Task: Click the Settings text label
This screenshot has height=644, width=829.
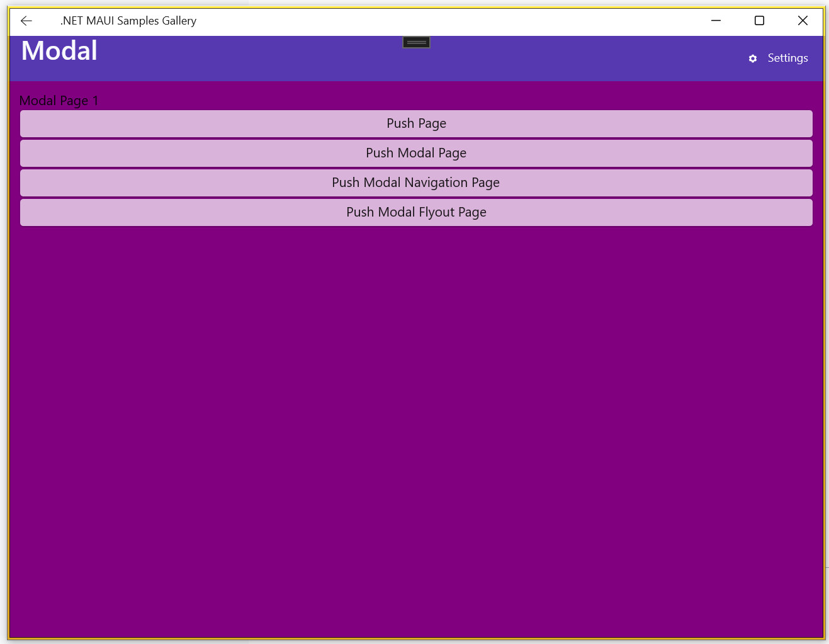Action: [x=787, y=58]
